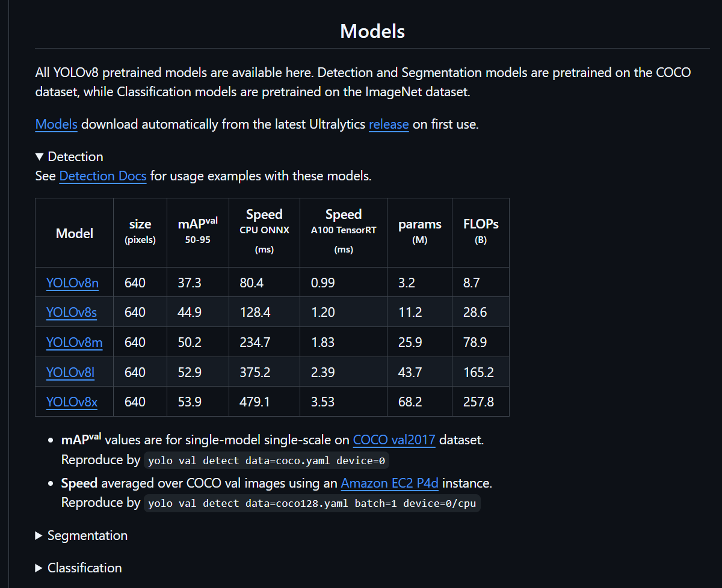The image size is (722, 588).
Task: Click the Models section heading
Action: (372, 31)
